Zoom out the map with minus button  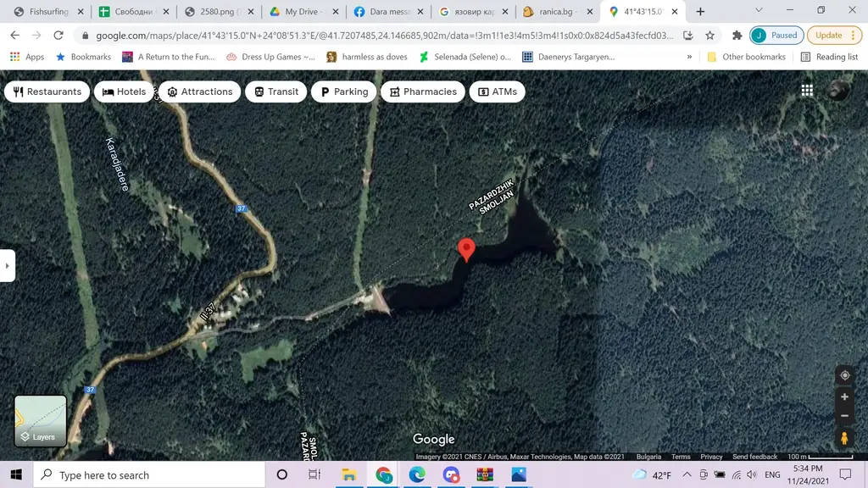844,416
